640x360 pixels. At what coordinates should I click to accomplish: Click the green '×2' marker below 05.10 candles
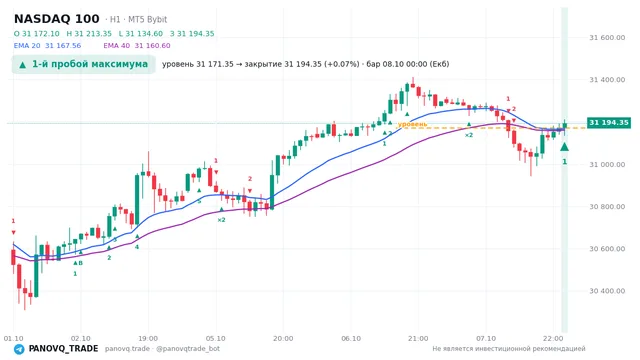(221, 220)
